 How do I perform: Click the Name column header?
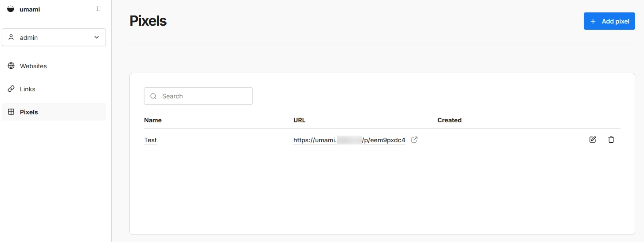pos(153,120)
